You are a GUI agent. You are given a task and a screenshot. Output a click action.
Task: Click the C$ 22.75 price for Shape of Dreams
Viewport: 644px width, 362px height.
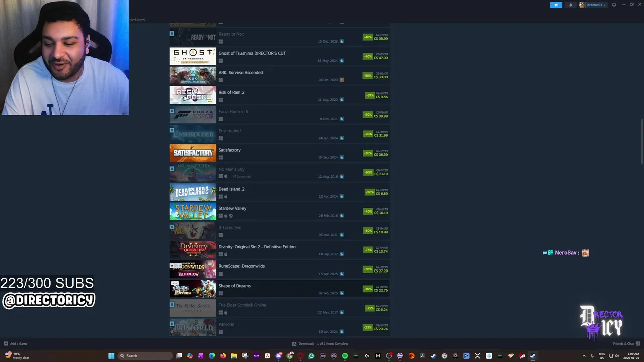[x=381, y=290]
